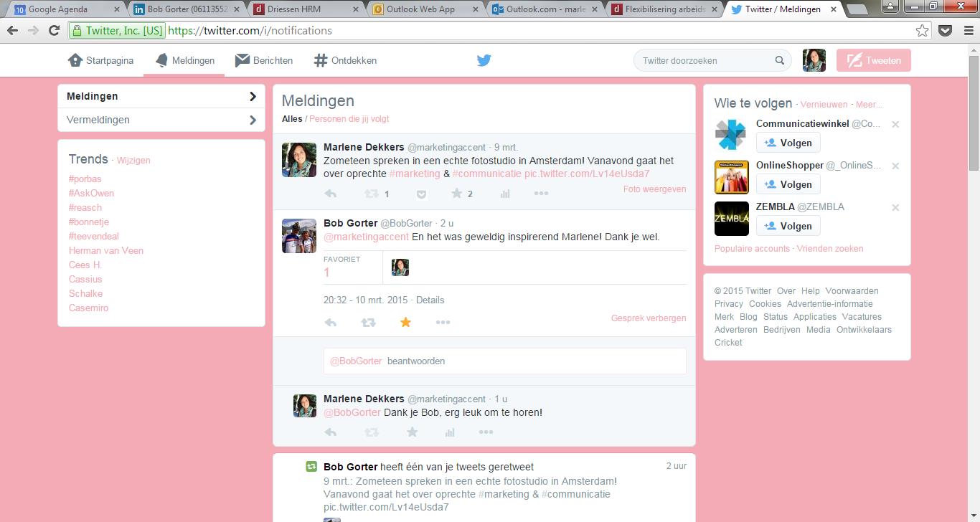Click the browser address bar URL
This screenshot has width=980, height=522.
250,30
